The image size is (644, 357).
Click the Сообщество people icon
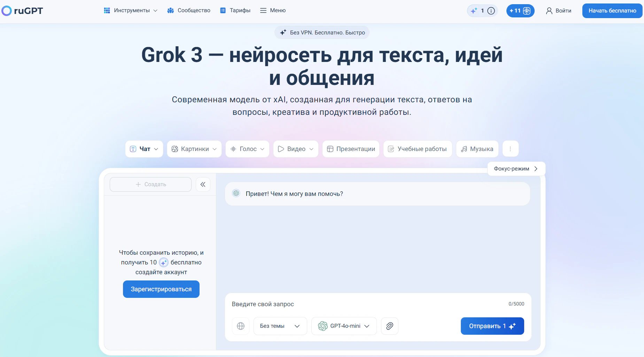170,10
